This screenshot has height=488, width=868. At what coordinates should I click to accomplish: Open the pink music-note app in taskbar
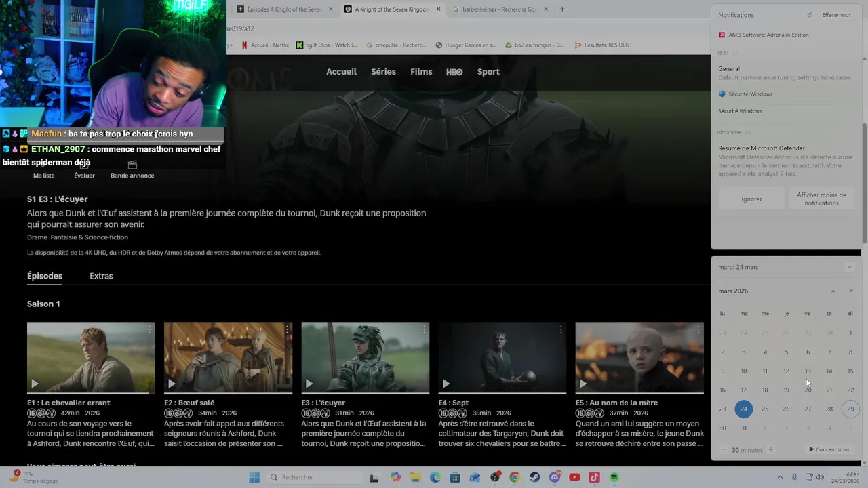(595, 477)
